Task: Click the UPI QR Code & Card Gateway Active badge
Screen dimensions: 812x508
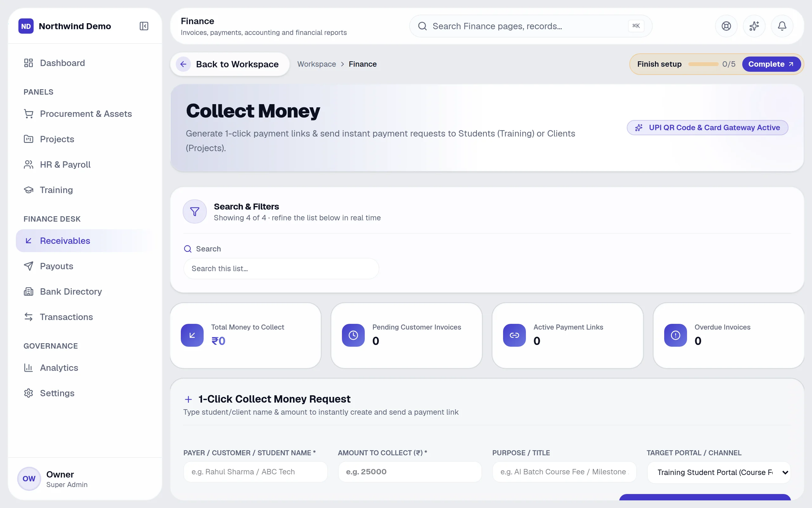Action: (x=707, y=128)
